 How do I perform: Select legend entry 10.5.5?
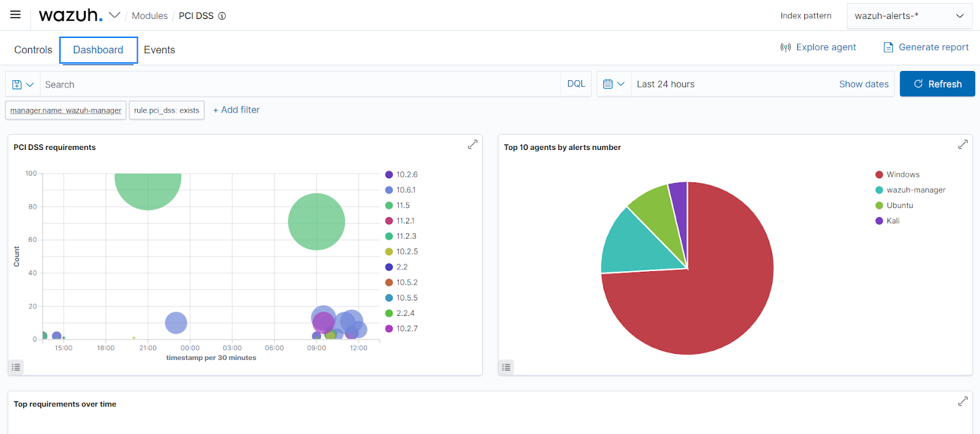pyautogui.click(x=401, y=298)
